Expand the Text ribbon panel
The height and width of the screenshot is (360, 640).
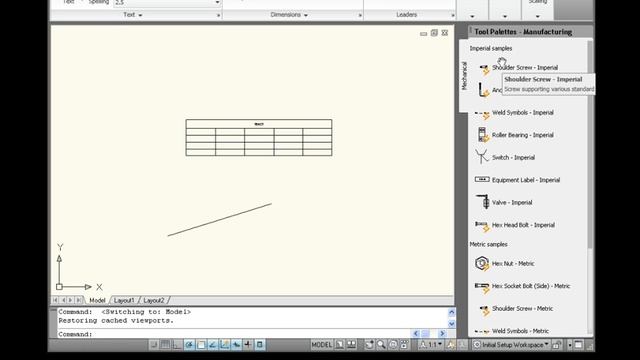pos(133,15)
